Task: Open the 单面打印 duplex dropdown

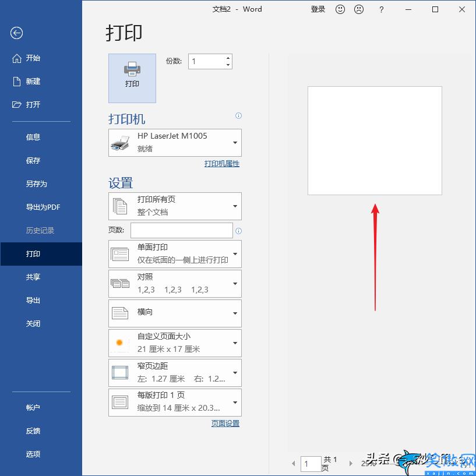Action: tap(175, 254)
